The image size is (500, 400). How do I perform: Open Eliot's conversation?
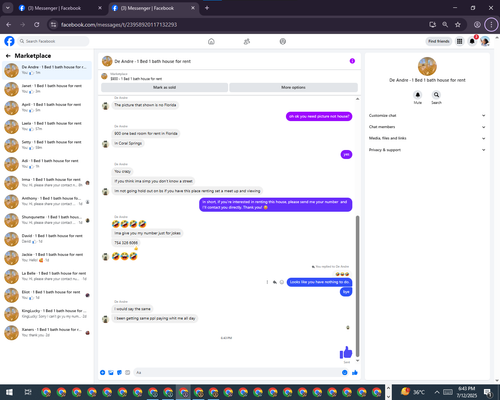coord(47,295)
